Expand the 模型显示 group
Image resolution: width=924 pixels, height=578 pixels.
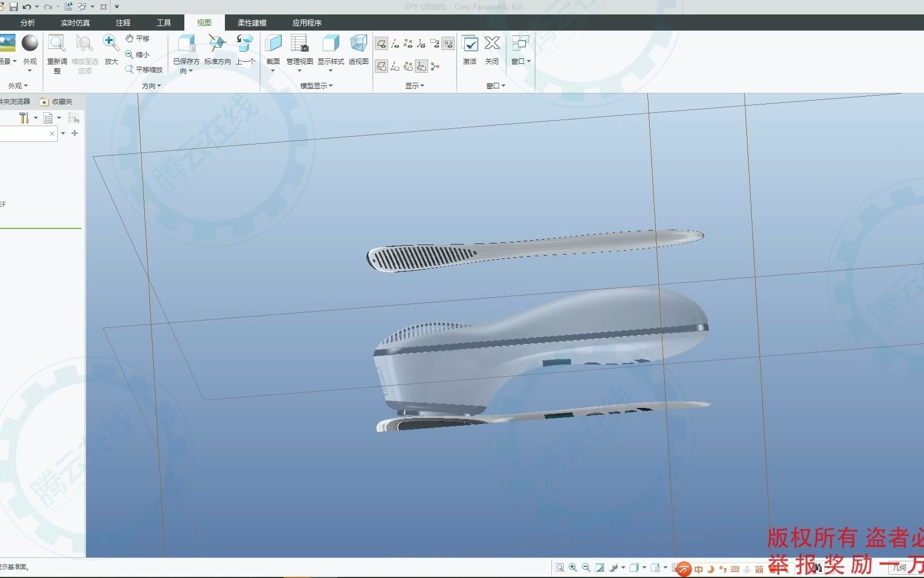pos(317,86)
